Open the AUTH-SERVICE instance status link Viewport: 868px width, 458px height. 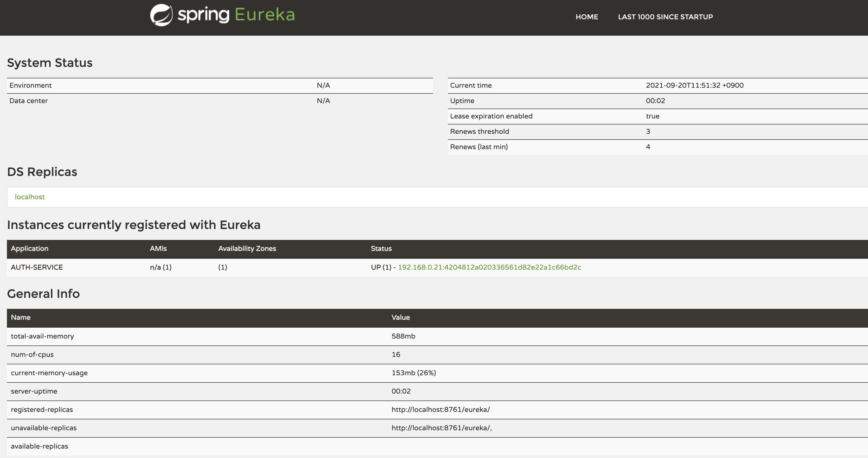(489, 267)
